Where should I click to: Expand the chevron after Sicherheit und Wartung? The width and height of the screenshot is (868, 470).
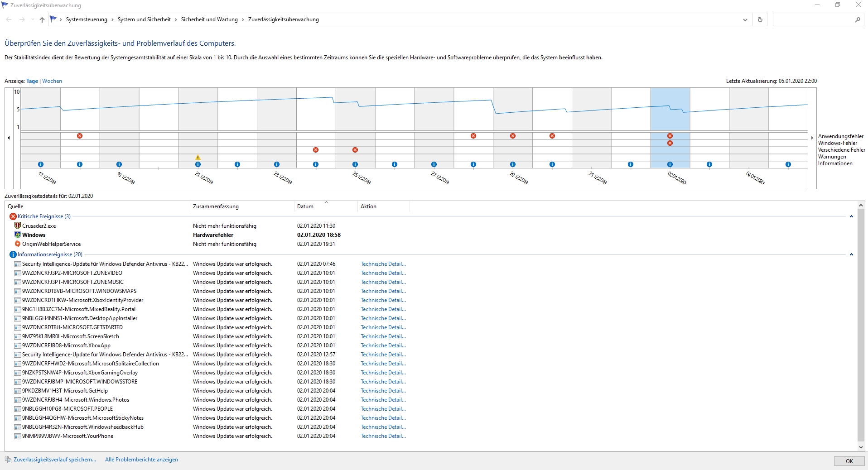[x=243, y=19]
